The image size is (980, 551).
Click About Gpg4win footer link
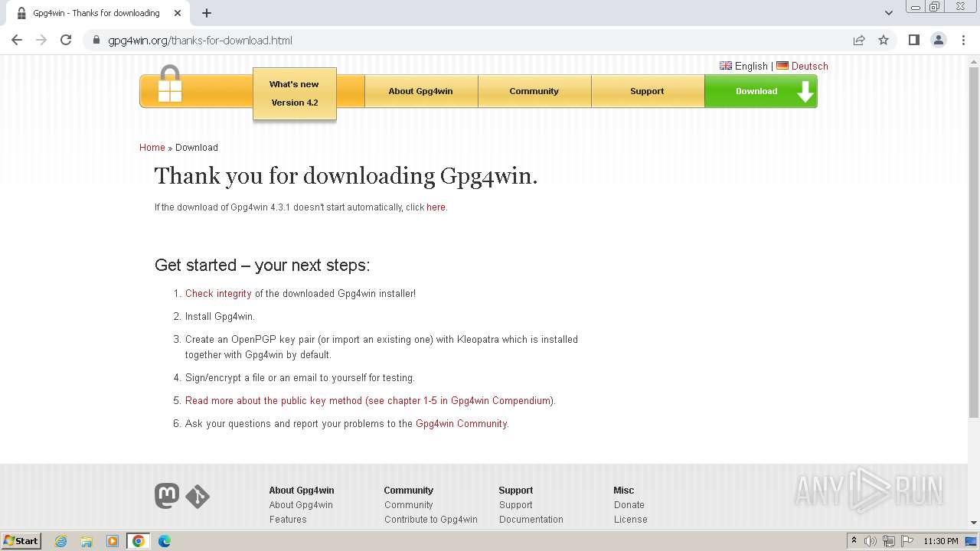point(301,505)
